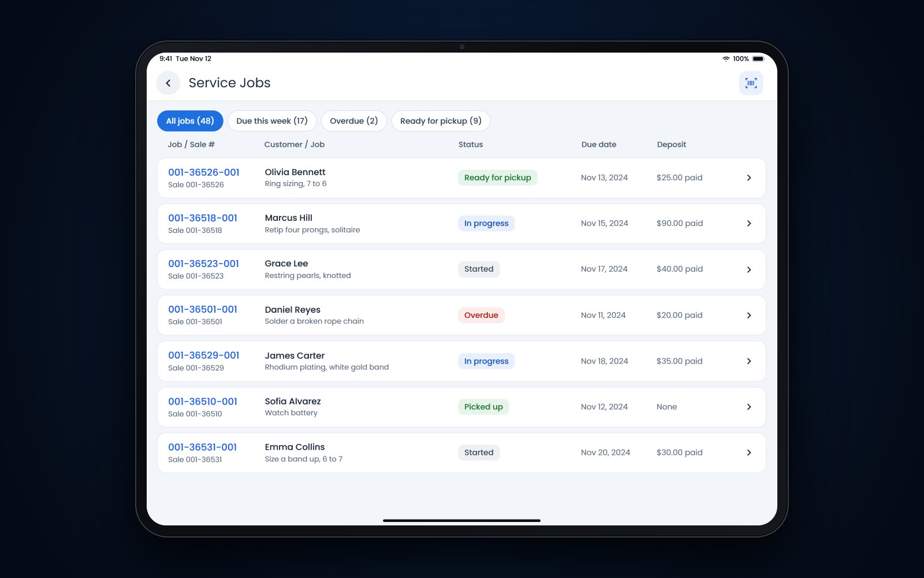The width and height of the screenshot is (924, 578).
Task: Open job link 001-36529-001
Action: click(204, 355)
